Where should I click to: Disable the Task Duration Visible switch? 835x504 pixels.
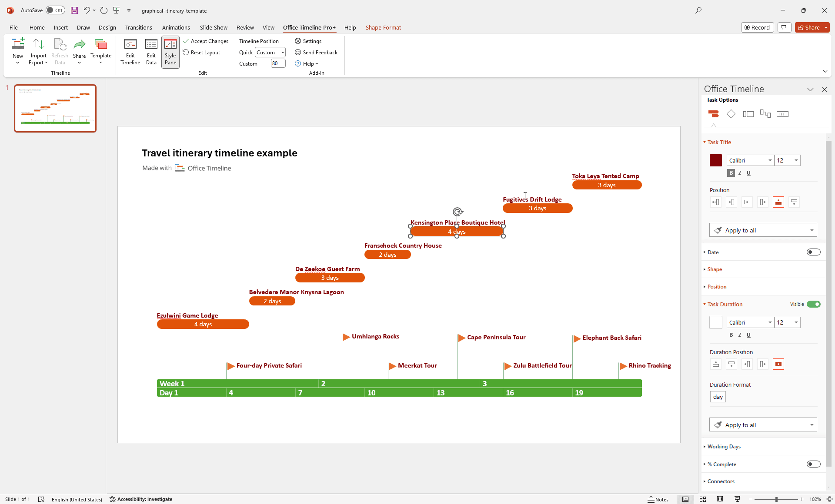click(x=814, y=304)
